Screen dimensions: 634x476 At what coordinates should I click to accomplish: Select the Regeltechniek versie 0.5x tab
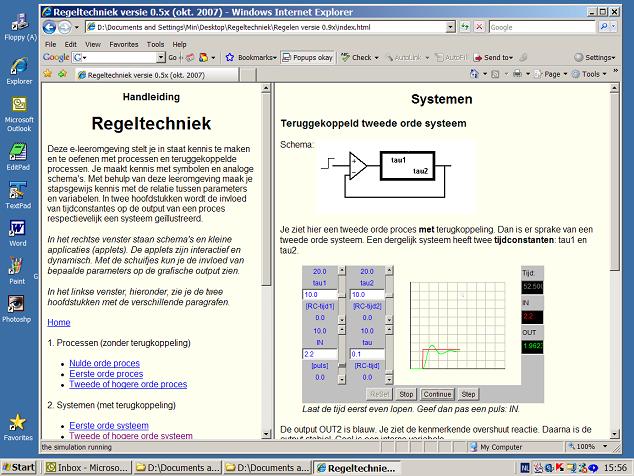pyautogui.click(x=156, y=75)
